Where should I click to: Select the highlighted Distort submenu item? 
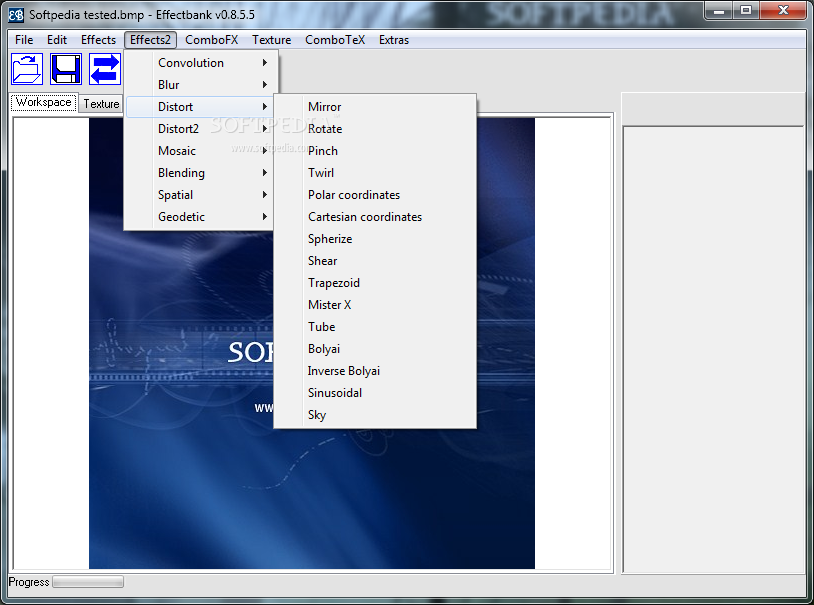[200, 107]
